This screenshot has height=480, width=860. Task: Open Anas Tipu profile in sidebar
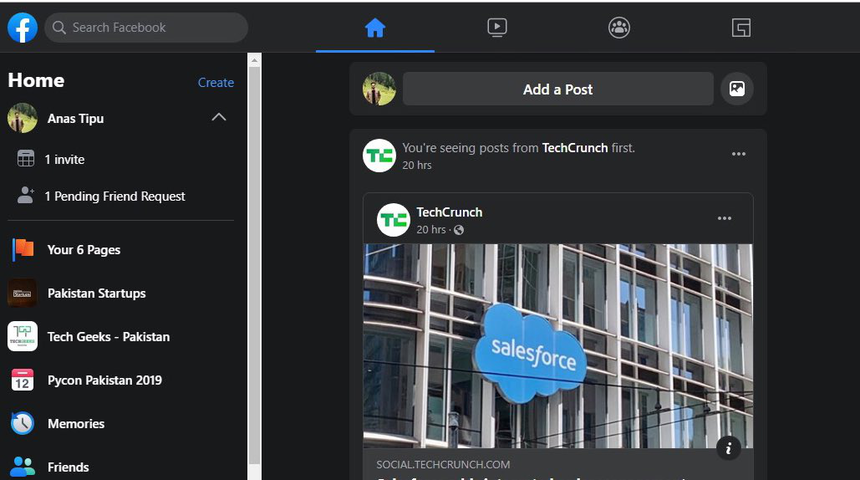tap(75, 118)
